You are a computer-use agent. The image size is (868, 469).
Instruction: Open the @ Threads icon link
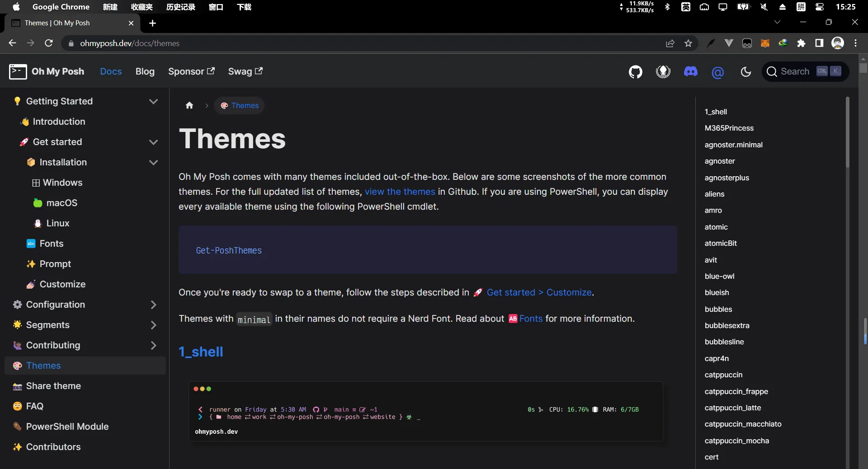point(718,72)
